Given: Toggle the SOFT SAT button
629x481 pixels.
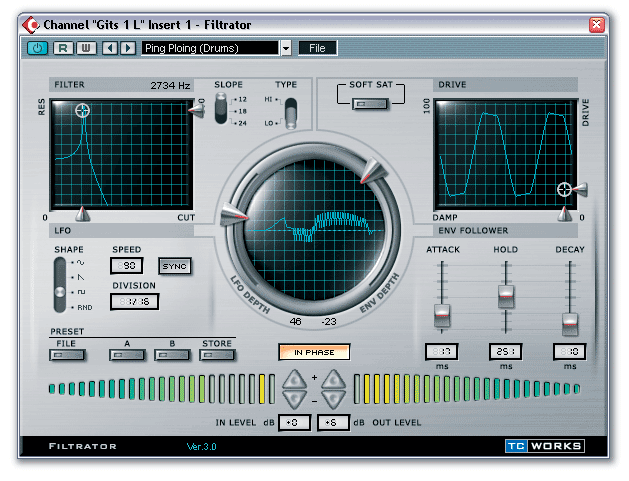Looking at the screenshot, I should coord(370,104).
